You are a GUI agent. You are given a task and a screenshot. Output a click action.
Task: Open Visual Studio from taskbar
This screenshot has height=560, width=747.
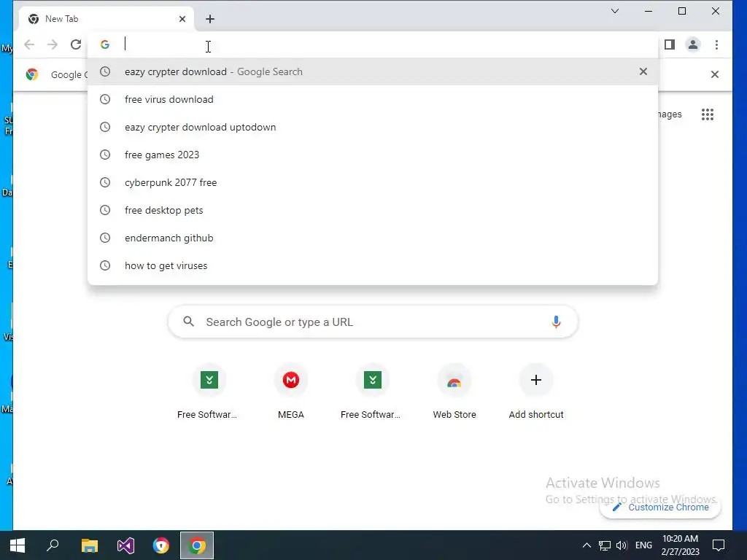point(125,545)
